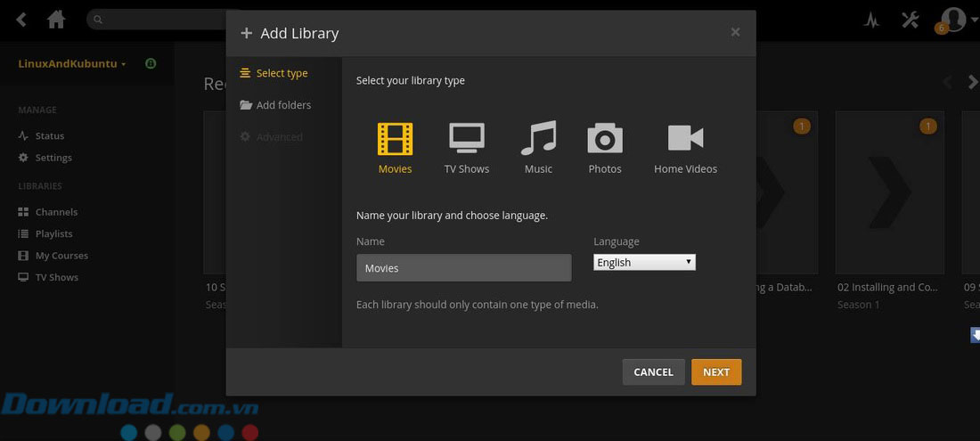Select the Movies library type icon

coord(395,140)
